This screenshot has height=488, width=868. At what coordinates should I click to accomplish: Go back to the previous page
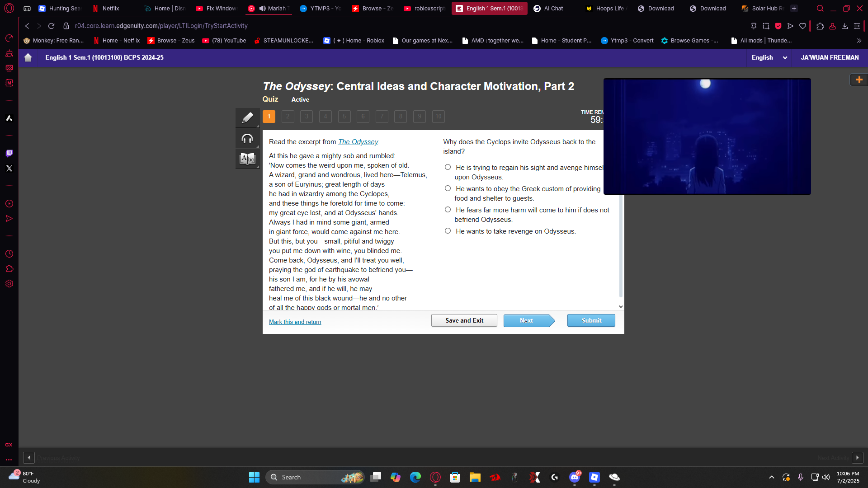coord(27,26)
